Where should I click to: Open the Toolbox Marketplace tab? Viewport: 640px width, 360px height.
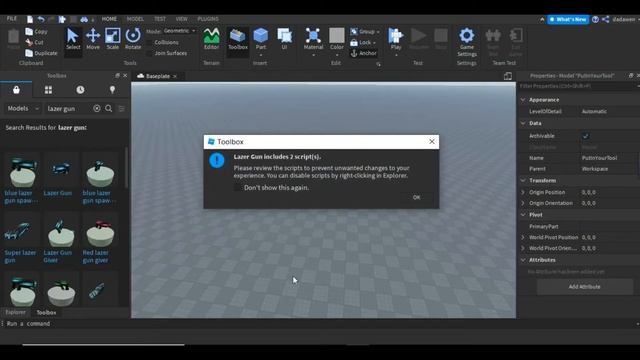pos(16,90)
